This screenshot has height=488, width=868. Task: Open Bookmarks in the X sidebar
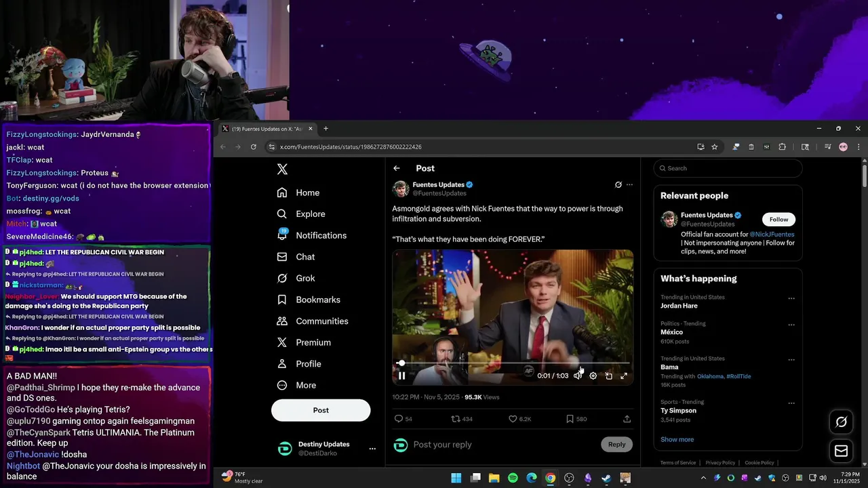[x=309, y=300]
